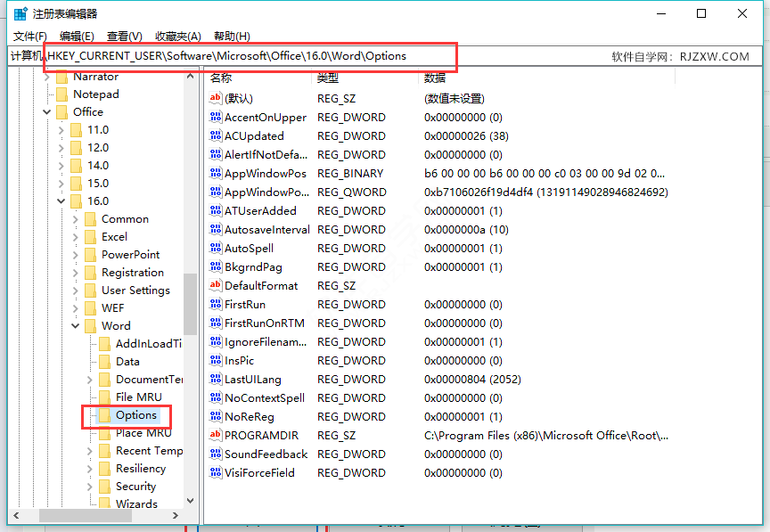Click the DWORD icon beside AutoSpell

[215, 248]
